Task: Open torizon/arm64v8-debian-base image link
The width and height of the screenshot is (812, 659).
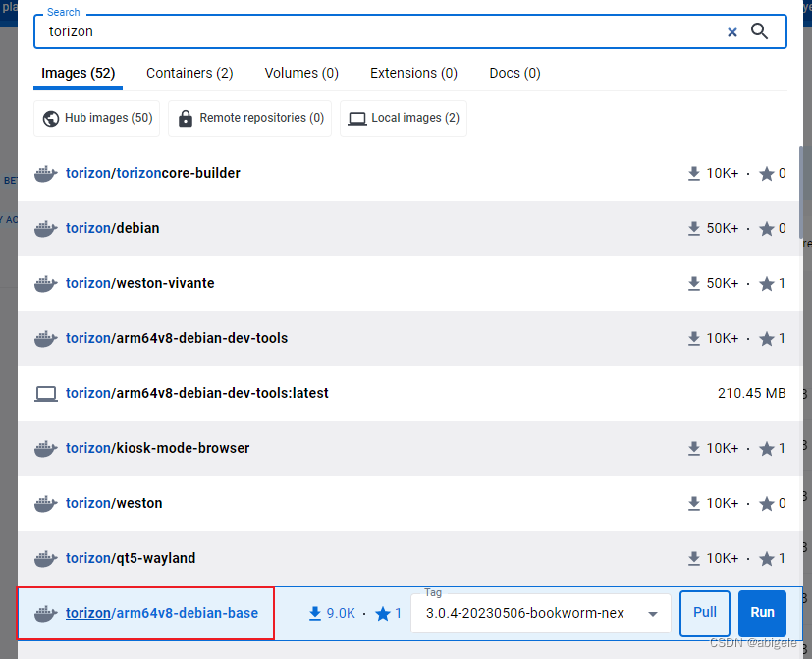Action: point(162,613)
